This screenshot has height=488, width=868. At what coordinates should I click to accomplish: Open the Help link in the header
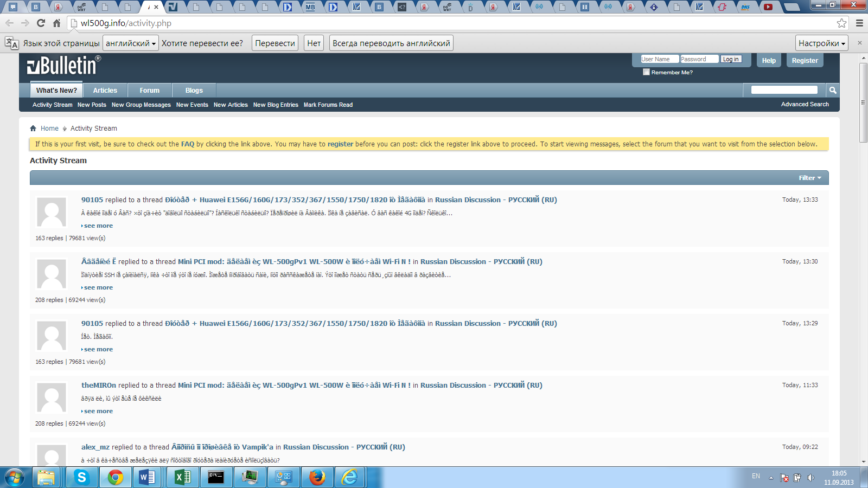769,61
